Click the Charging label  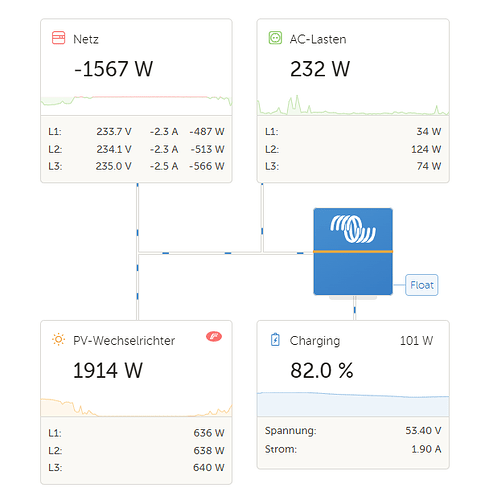click(x=315, y=341)
